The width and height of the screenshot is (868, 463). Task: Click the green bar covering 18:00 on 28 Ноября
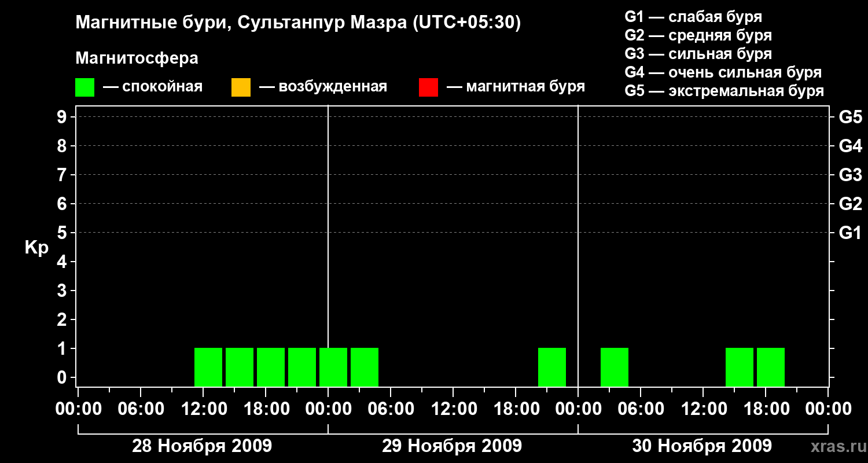[271, 367]
